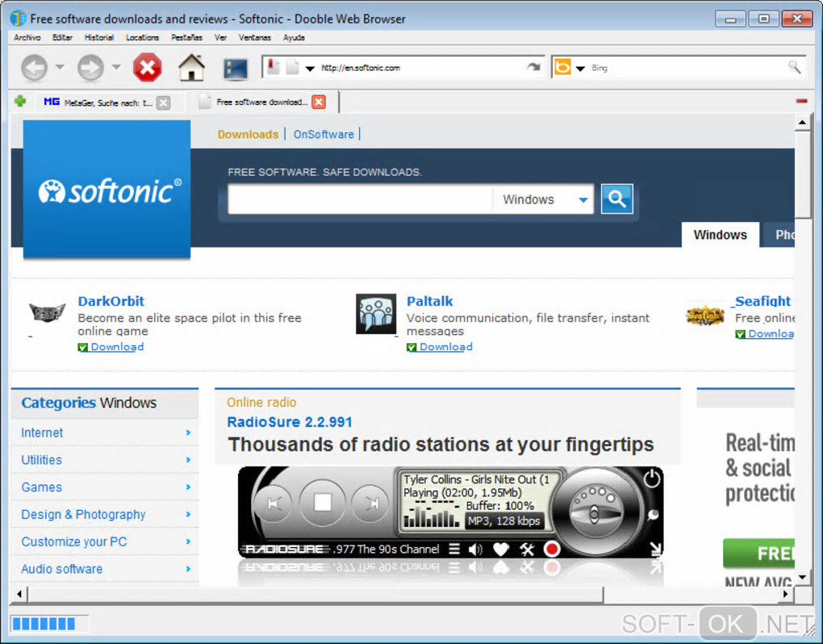The height and width of the screenshot is (644, 823).
Task: Go back with the Back arrow button
Action: click(x=34, y=68)
